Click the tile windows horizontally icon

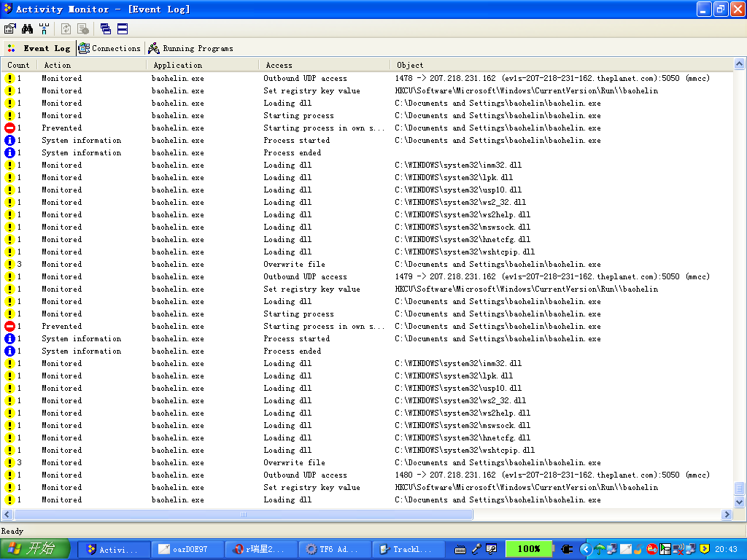[x=123, y=29]
